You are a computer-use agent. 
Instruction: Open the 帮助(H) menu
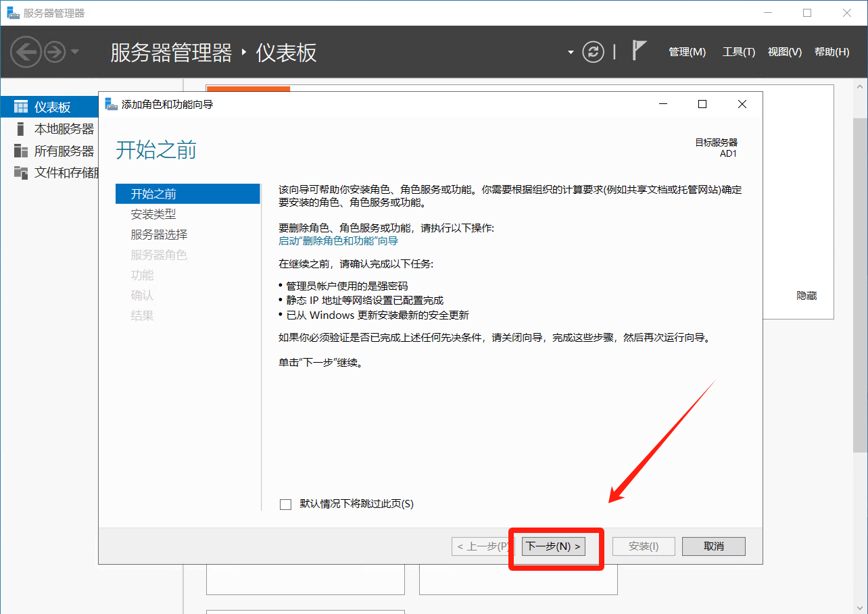pyautogui.click(x=831, y=52)
